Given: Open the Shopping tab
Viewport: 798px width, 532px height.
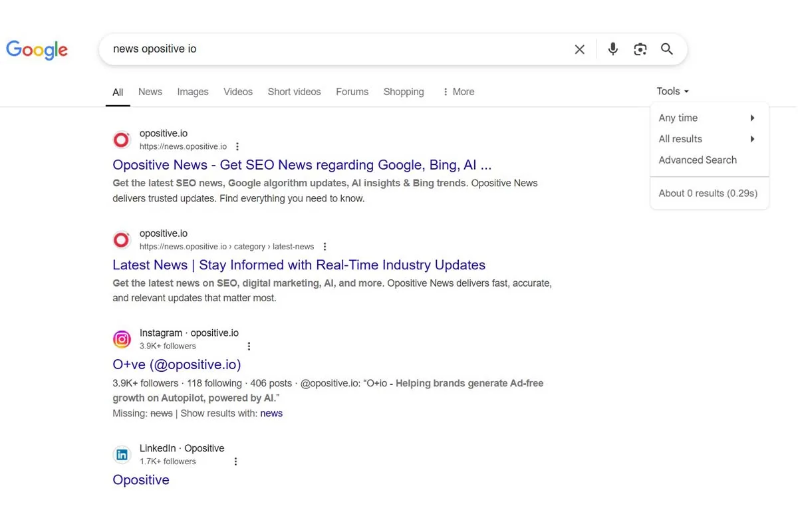Looking at the screenshot, I should [x=404, y=92].
